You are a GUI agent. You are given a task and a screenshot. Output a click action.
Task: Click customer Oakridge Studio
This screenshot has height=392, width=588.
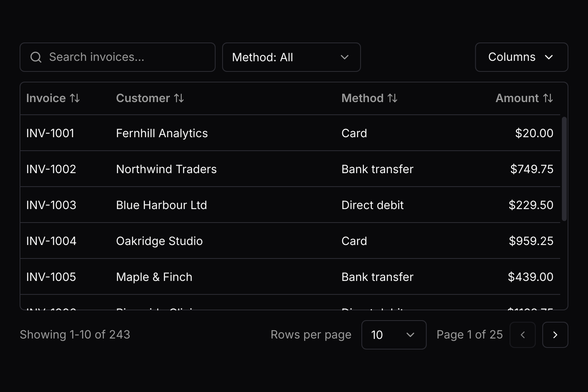coord(159,241)
